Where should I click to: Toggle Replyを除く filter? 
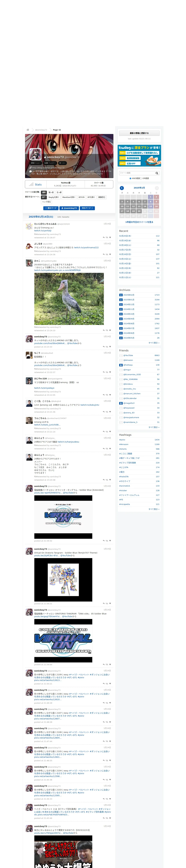[x=54, y=197]
